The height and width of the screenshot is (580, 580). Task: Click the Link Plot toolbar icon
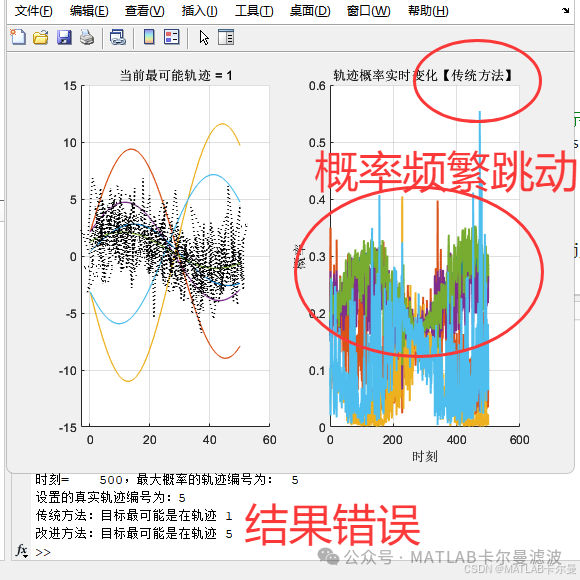coord(118,37)
